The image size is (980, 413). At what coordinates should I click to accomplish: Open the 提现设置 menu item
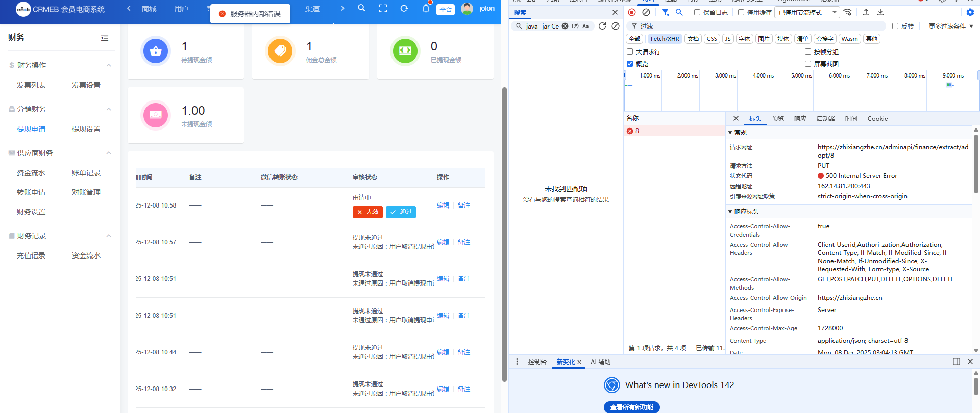click(86, 129)
